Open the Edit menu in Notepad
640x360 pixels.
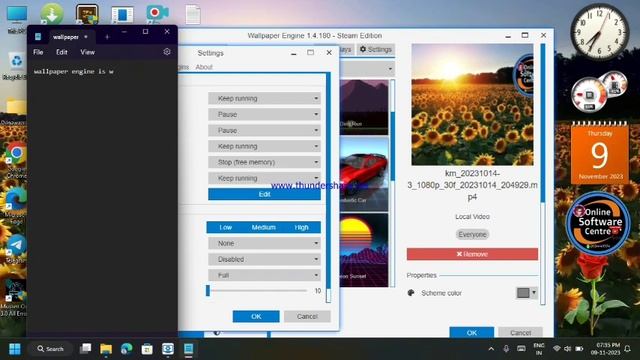point(62,52)
